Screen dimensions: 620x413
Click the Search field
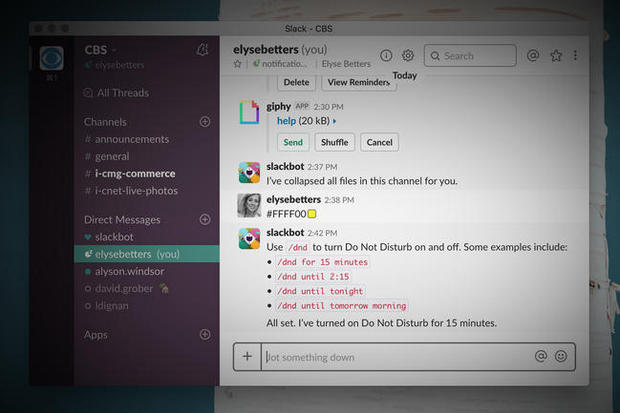[470, 55]
